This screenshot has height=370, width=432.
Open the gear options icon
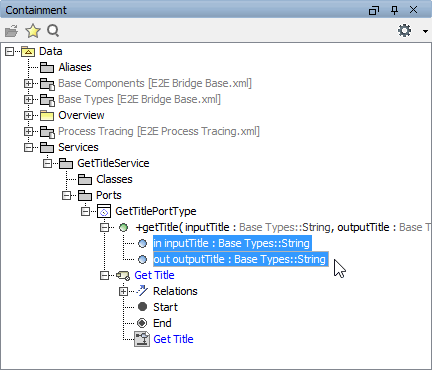click(405, 31)
